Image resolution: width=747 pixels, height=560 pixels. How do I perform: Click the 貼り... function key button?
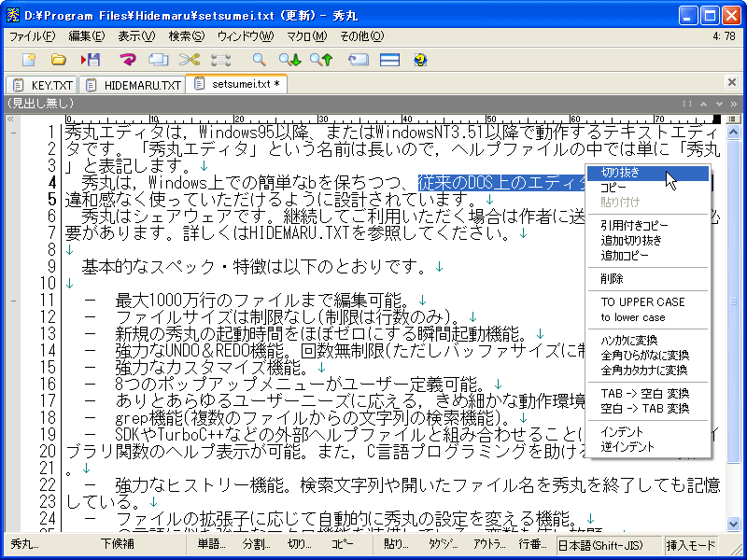click(396, 544)
